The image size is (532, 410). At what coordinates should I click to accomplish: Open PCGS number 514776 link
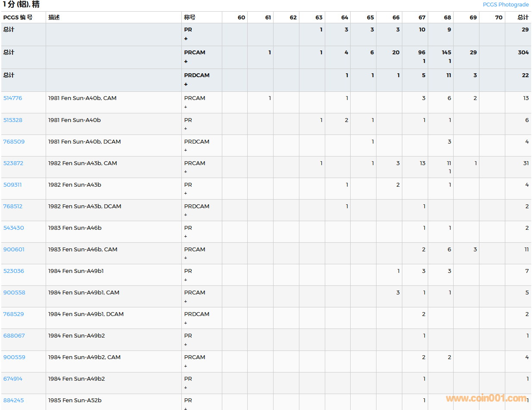tap(12, 98)
